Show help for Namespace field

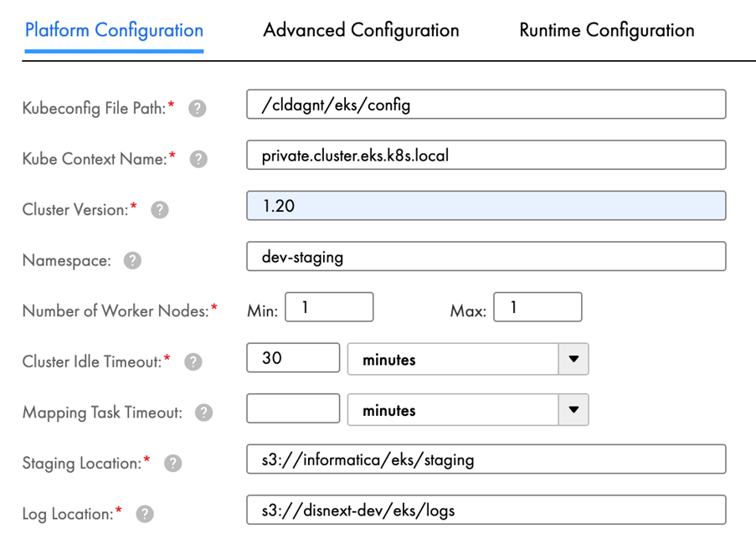pyautogui.click(x=132, y=261)
